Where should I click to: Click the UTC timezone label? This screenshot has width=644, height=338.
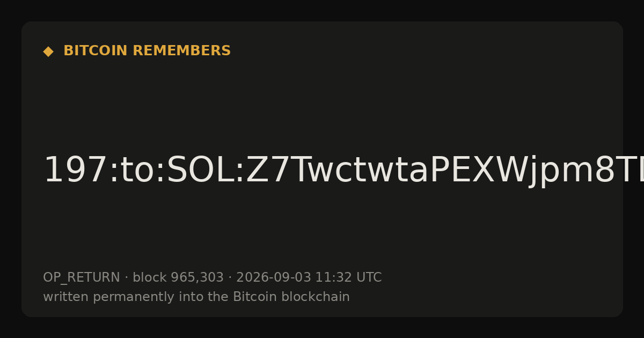(369, 277)
